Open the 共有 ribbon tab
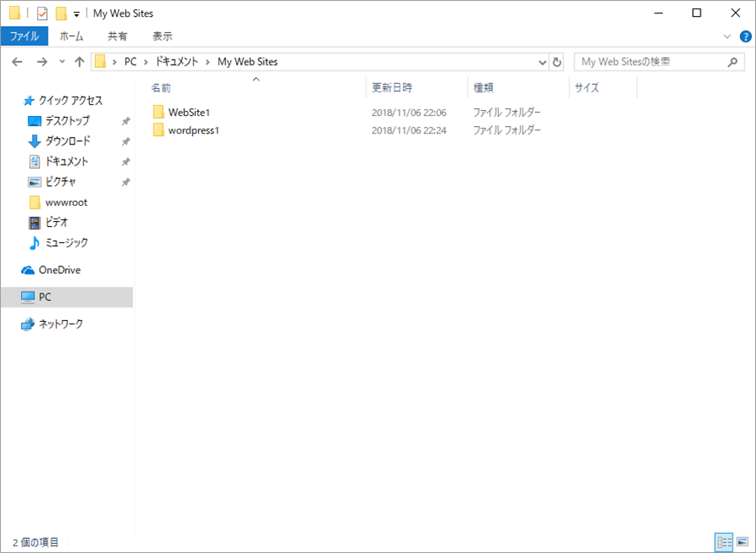 [x=117, y=36]
